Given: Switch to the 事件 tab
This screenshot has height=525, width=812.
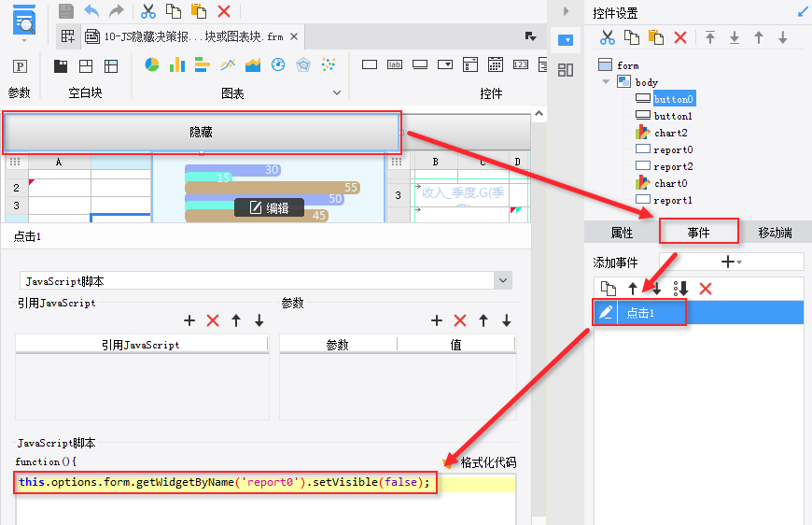Looking at the screenshot, I should [x=698, y=233].
